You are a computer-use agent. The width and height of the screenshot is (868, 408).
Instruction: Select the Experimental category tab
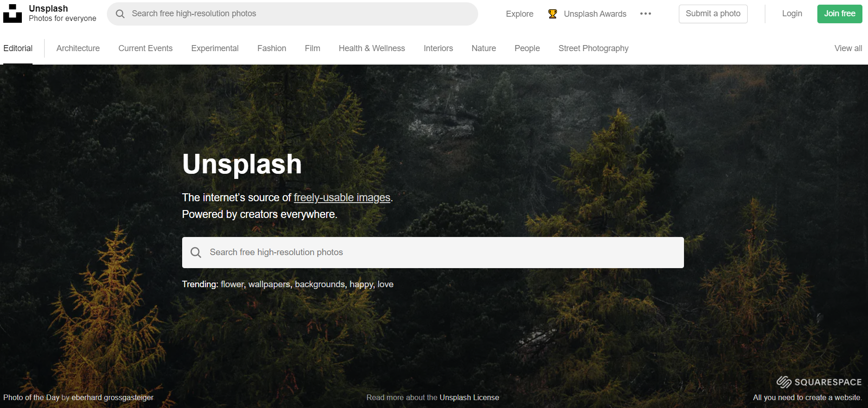[x=215, y=48]
